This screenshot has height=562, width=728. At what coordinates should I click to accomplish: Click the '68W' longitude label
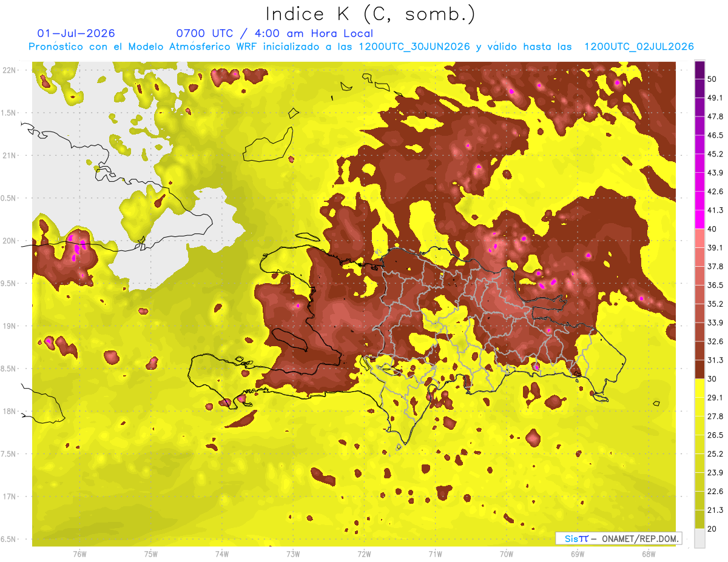tap(648, 554)
